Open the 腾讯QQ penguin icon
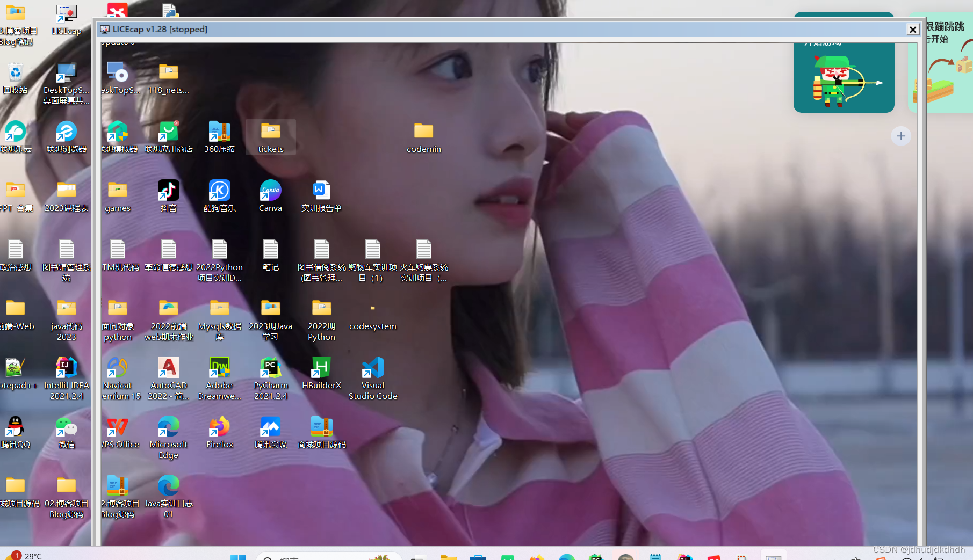The height and width of the screenshot is (560, 973). (x=16, y=433)
